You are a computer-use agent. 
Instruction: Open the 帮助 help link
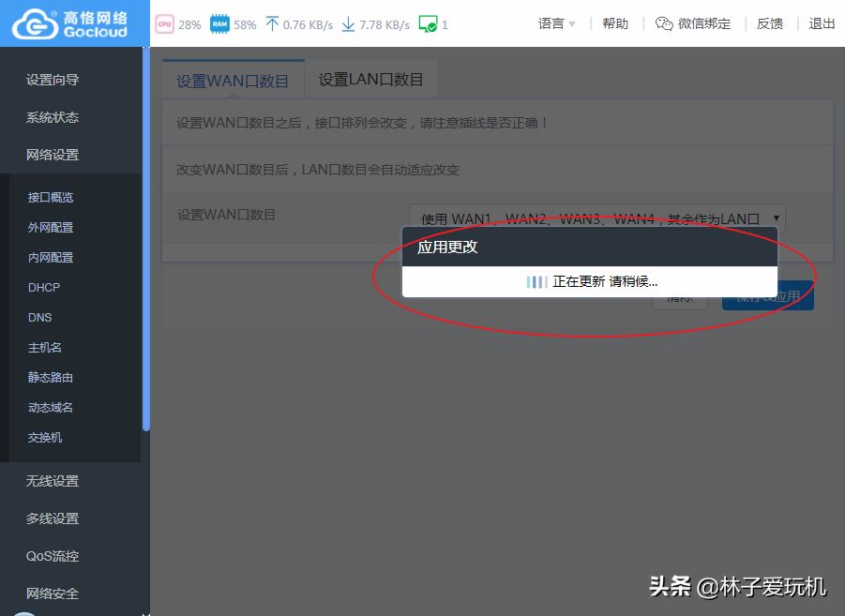tap(615, 24)
